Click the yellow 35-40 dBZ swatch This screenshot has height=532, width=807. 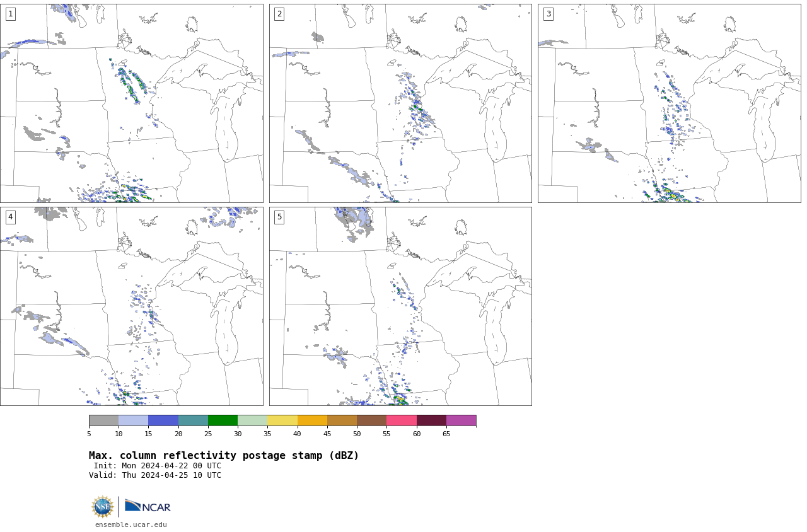coord(282,420)
